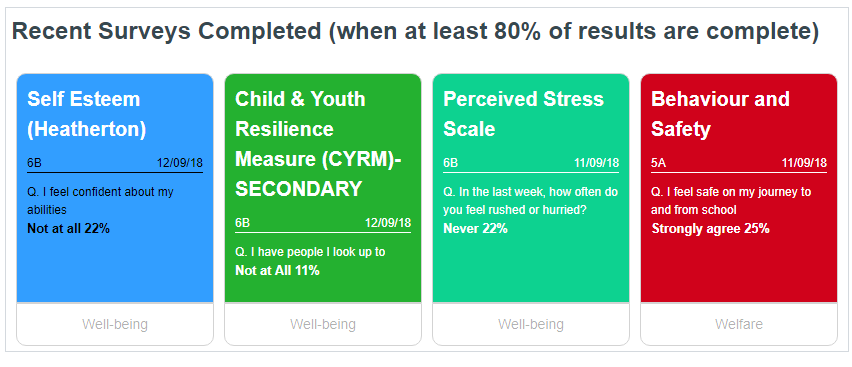Open the Perceived Stress Scale card title
This screenshot has height=367, width=852.
523,114
